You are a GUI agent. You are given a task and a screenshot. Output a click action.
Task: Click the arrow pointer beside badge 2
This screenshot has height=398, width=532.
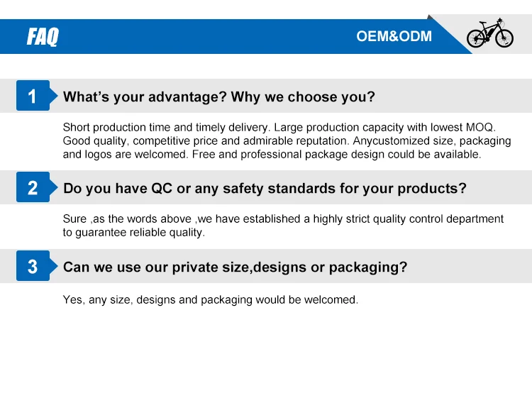[52, 188]
